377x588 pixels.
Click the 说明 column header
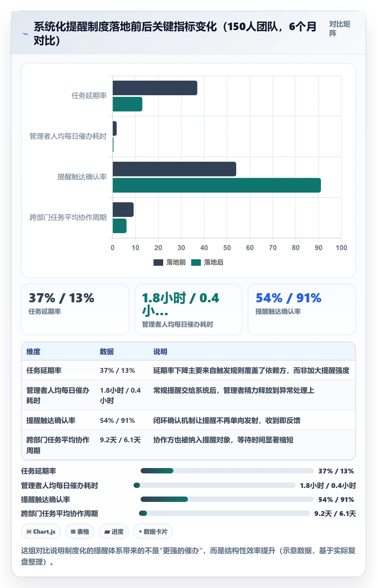(x=160, y=352)
